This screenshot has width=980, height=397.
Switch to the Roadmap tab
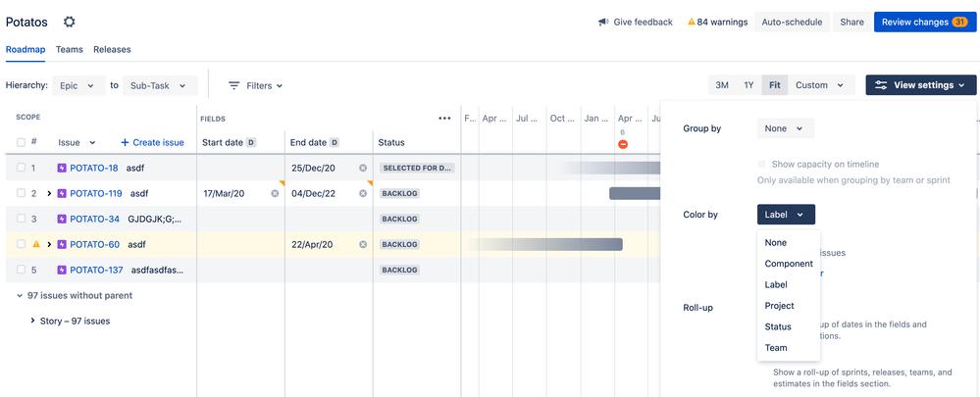pos(26,50)
